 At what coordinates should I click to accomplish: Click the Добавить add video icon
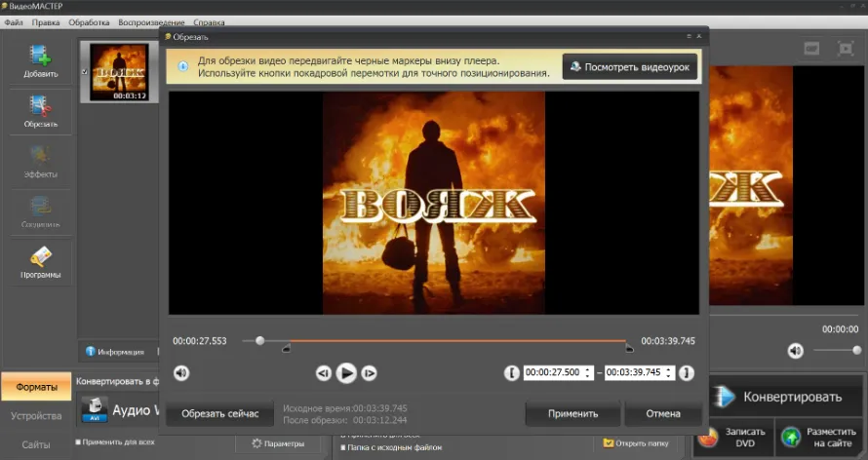40,61
